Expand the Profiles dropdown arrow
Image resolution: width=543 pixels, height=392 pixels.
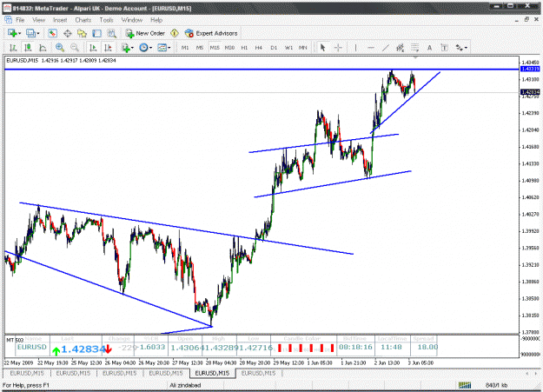[x=38, y=34]
